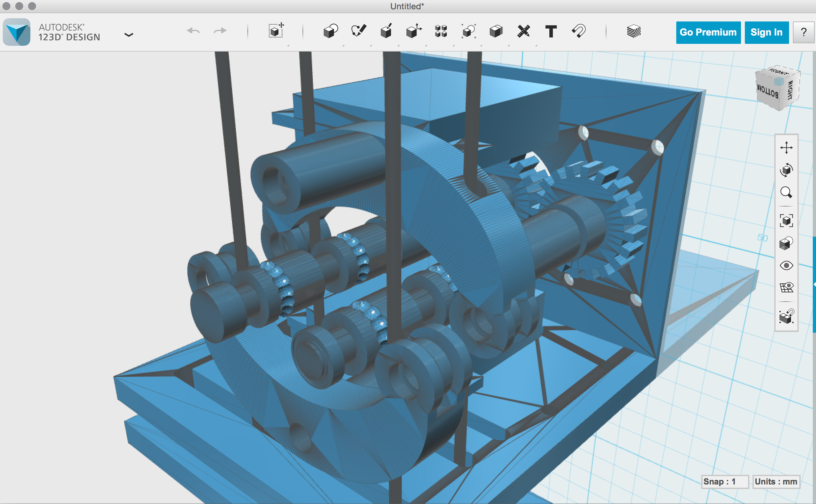Toggle the Snap magnet tool
Viewport: 816px width, 504px height.
[x=579, y=31]
